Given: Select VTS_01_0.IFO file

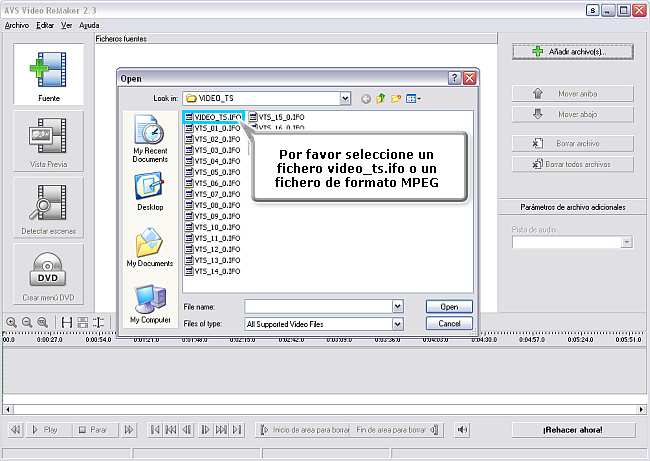Looking at the screenshot, I should click(x=213, y=128).
